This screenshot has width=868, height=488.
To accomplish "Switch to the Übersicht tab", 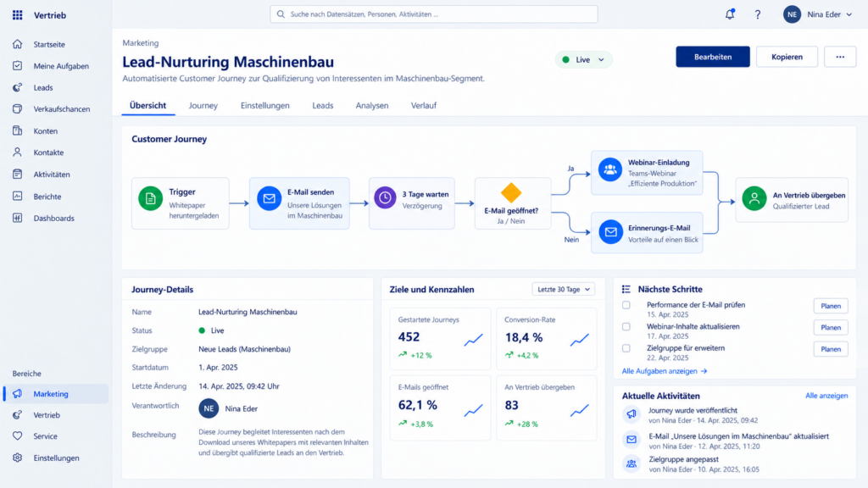I will tap(147, 105).
